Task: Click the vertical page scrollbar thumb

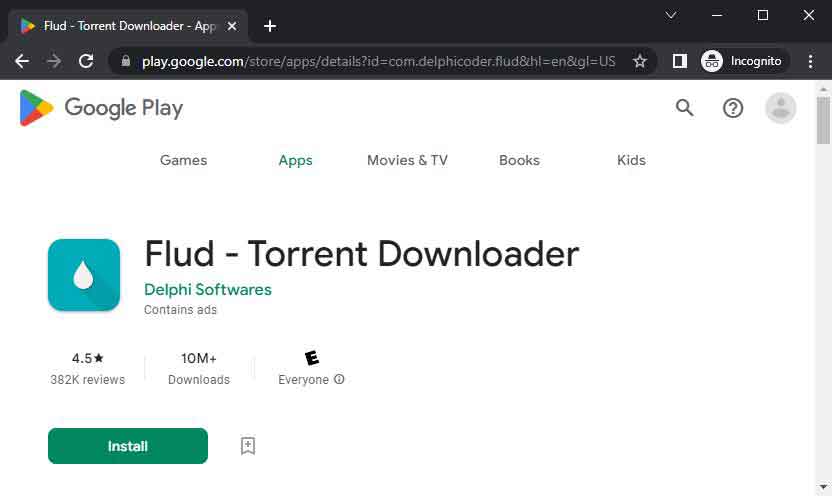Action: point(823,122)
